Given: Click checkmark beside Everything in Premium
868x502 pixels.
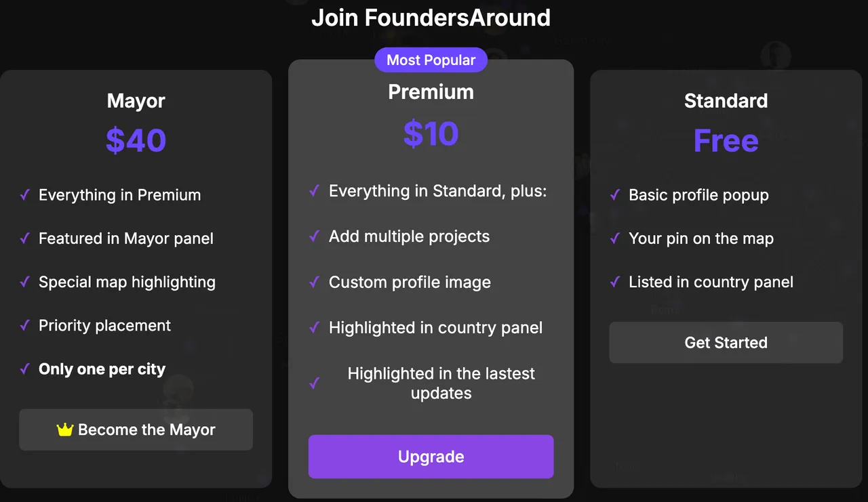Looking at the screenshot, I should click(x=25, y=195).
